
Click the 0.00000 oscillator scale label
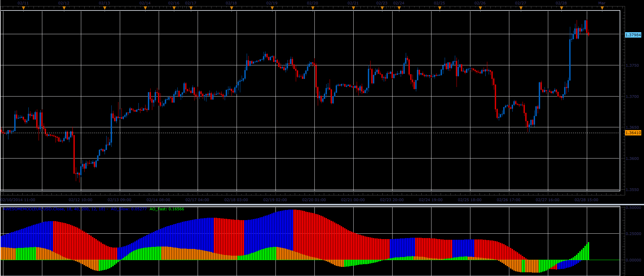tap(633, 260)
